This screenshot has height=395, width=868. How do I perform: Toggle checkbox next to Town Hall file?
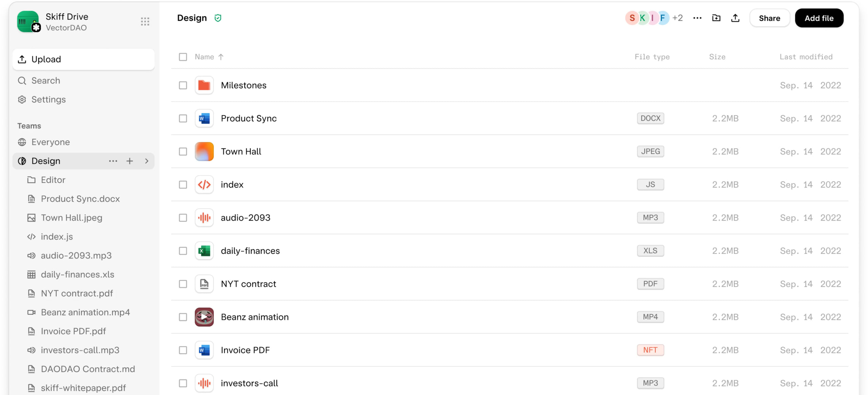[x=183, y=151]
